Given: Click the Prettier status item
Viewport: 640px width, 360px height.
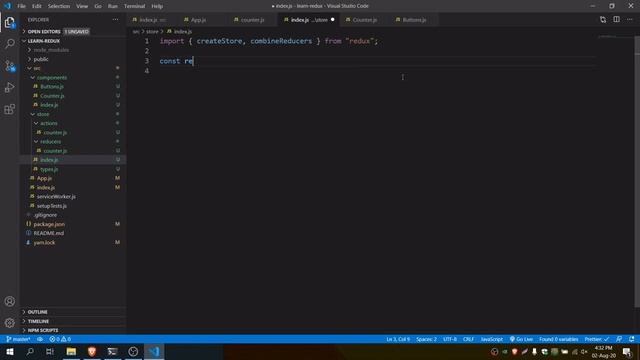Looking at the screenshot, I should (596, 339).
